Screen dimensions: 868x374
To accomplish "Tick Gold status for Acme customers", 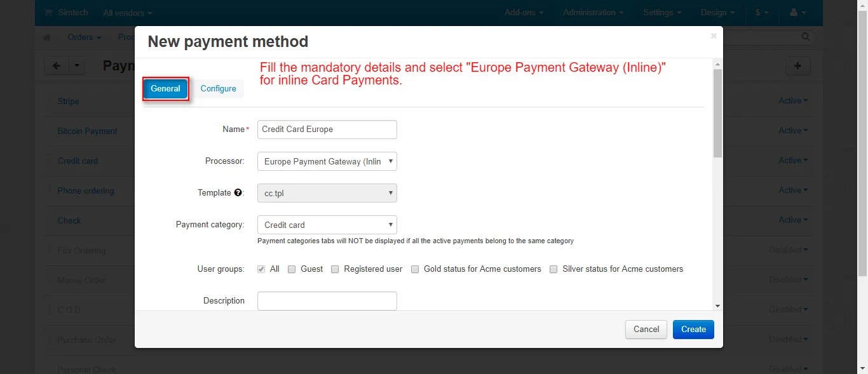I will [x=415, y=269].
